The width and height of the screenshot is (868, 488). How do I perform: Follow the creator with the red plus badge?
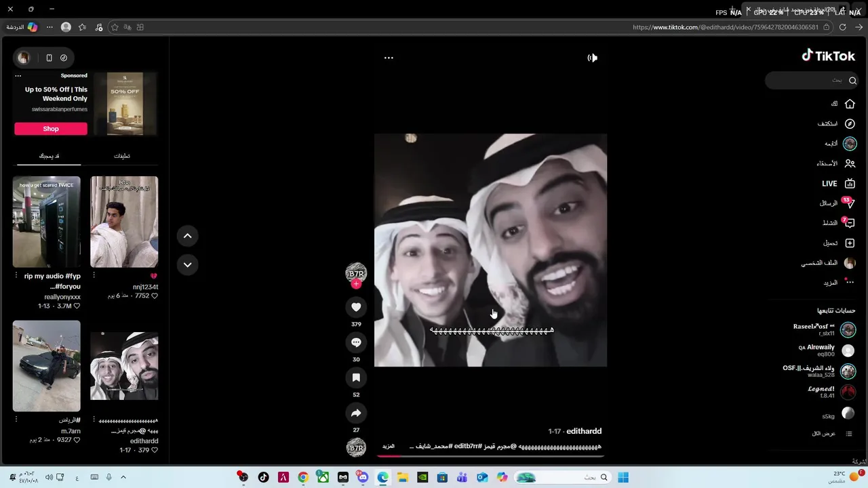coord(356,285)
